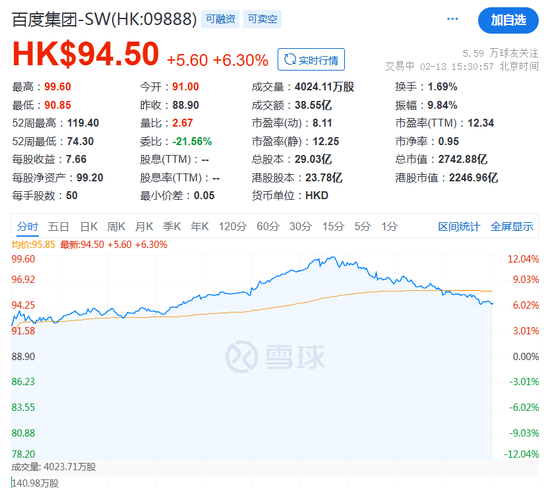Image resolution: width=550 pixels, height=488 pixels.
Task: Click the chart's 最新:94.50 label
Action: tap(82, 245)
